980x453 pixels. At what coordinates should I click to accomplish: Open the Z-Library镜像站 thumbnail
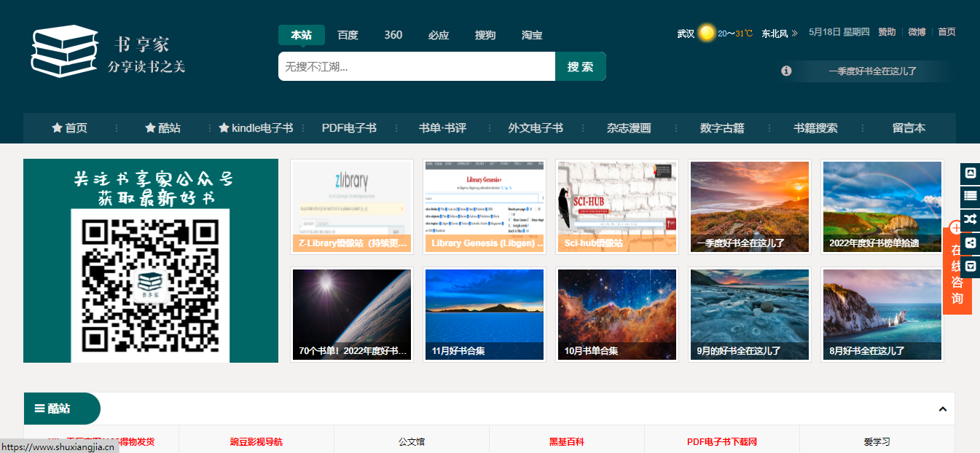[352, 207]
